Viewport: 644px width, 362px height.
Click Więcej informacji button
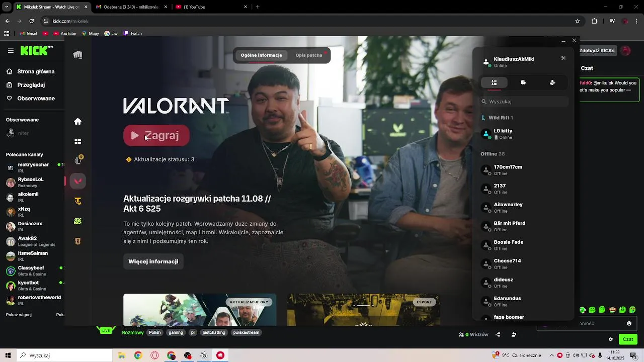pos(153,261)
